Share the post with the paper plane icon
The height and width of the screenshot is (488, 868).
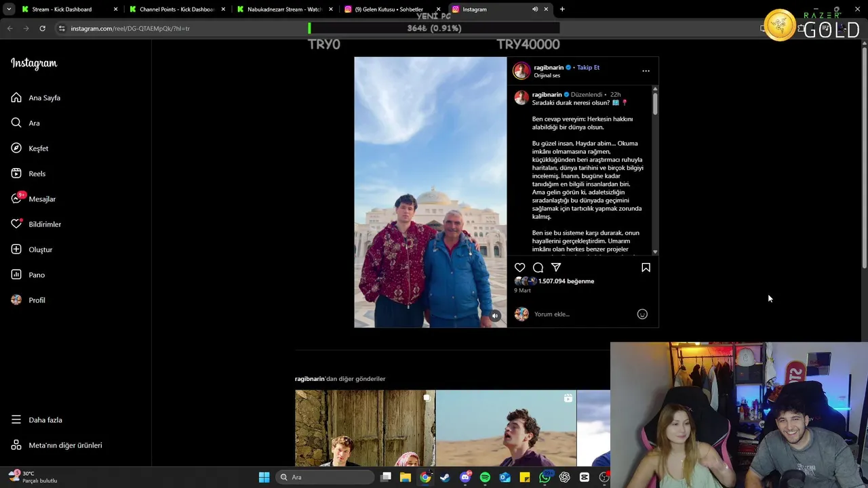click(556, 268)
